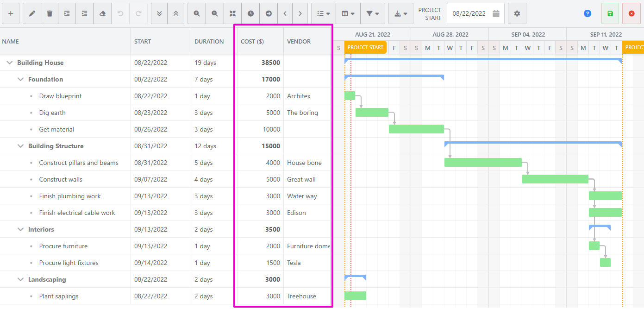Zoom in on the Gantt timeline

click(196, 13)
